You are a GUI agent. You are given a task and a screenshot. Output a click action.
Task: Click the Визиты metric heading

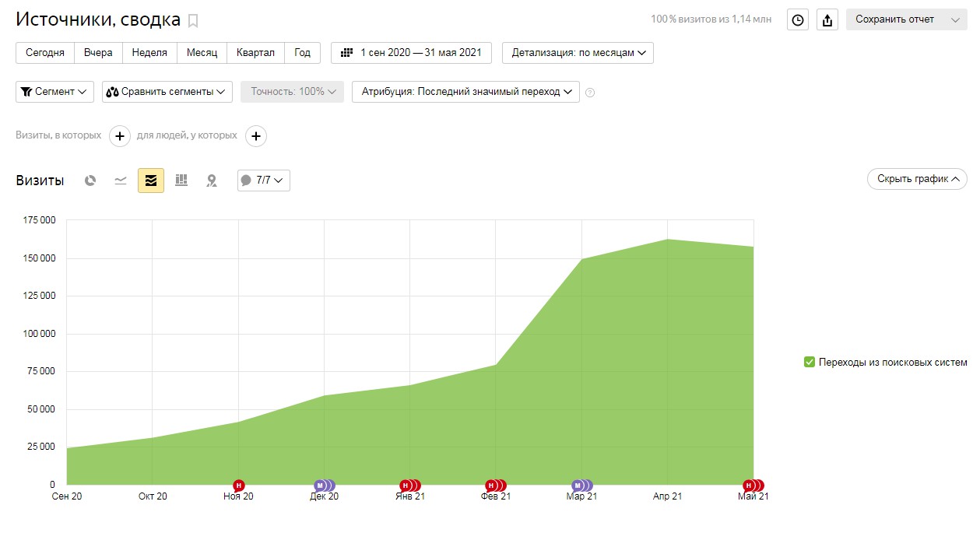tap(40, 181)
